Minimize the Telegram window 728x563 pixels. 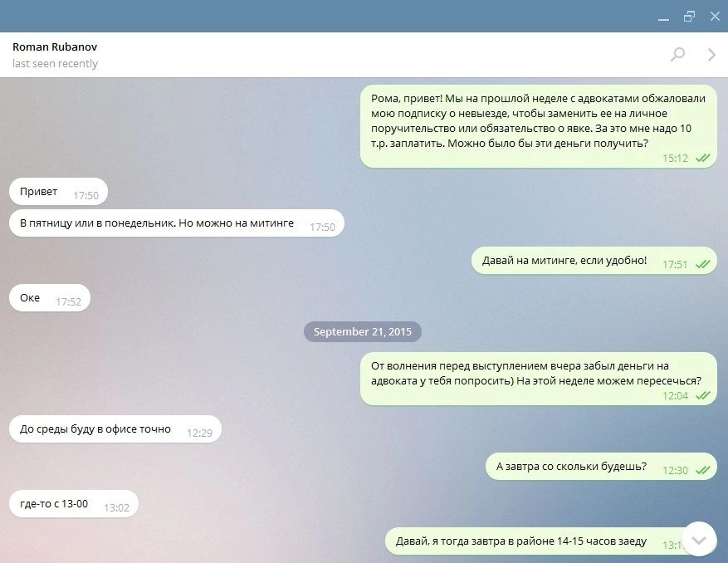(663, 17)
